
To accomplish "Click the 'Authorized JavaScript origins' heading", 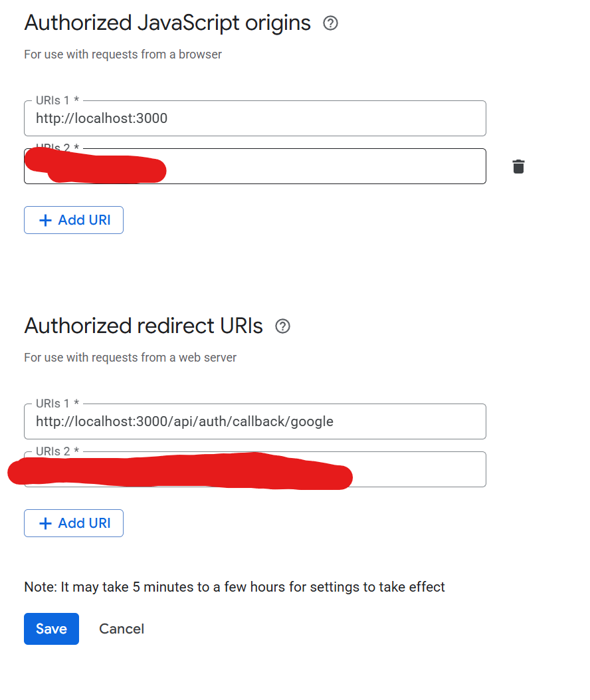I will (x=167, y=23).
